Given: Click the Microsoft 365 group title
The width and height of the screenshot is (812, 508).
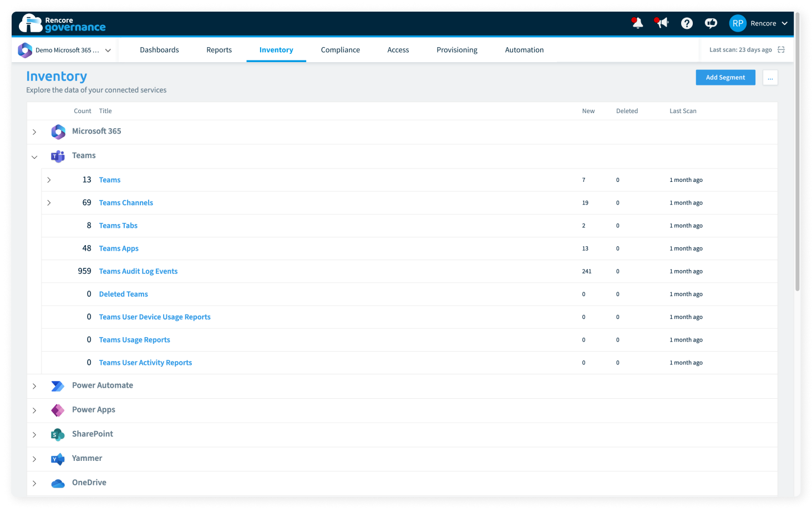Looking at the screenshot, I should click(x=97, y=131).
